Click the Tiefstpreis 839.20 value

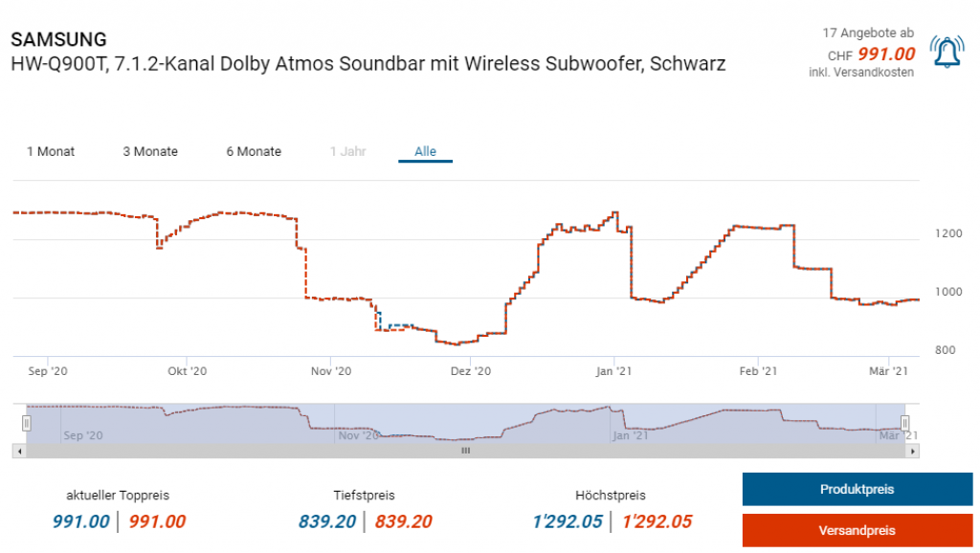[327, 521]
